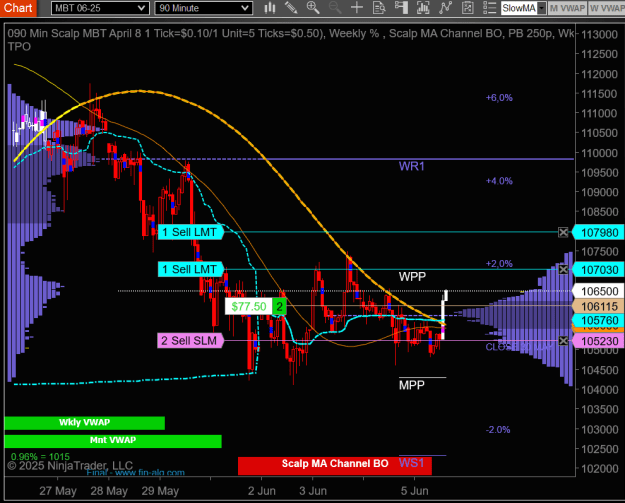Viewport: 625px width, 503px height.
Task: Open the 90 Minute interval dropdown
Action: 203,8
